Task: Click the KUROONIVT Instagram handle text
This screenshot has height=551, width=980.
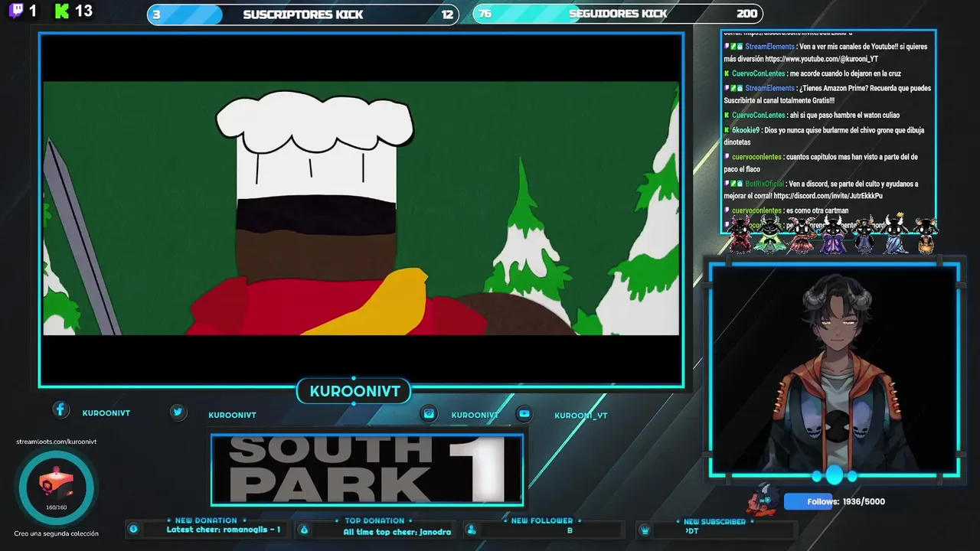Action: pos(475,416)
